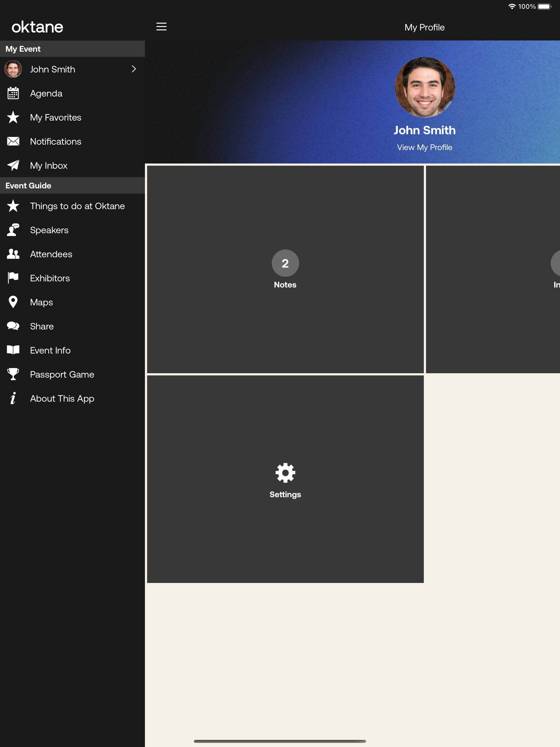Tap the My Inbox paper plane icon
Image resolution: width=560 pixels, height=747 pixels.
click(13, 165)
